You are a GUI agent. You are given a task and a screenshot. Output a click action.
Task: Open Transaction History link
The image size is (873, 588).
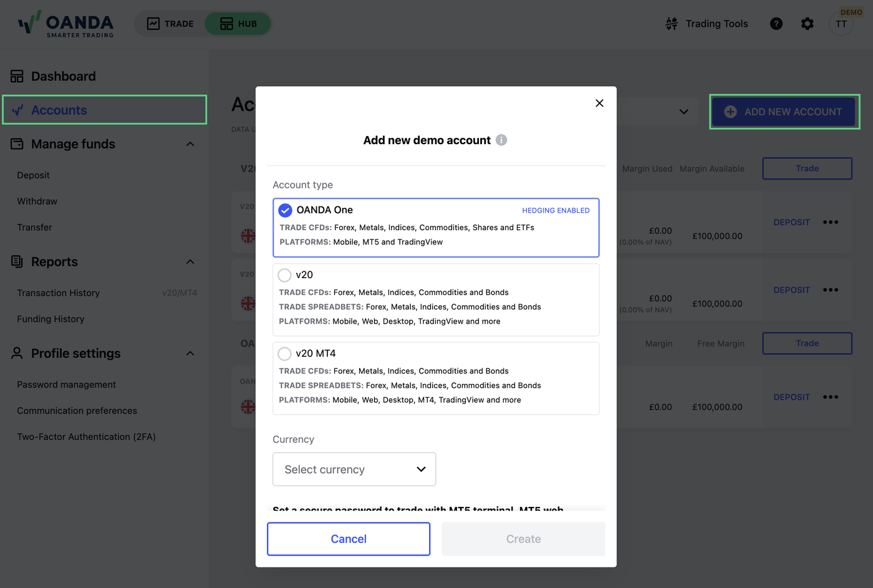(x=59, y=293)
